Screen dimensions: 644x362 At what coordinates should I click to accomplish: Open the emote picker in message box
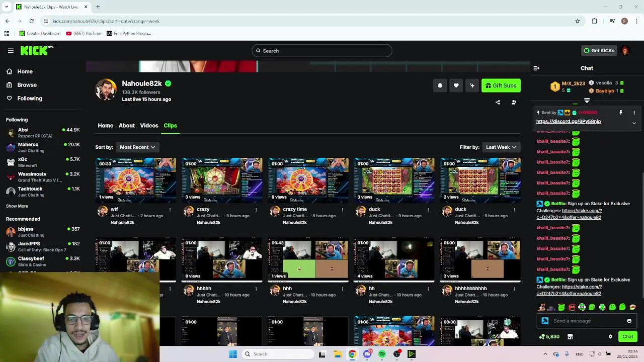click(x=629, y=321)
